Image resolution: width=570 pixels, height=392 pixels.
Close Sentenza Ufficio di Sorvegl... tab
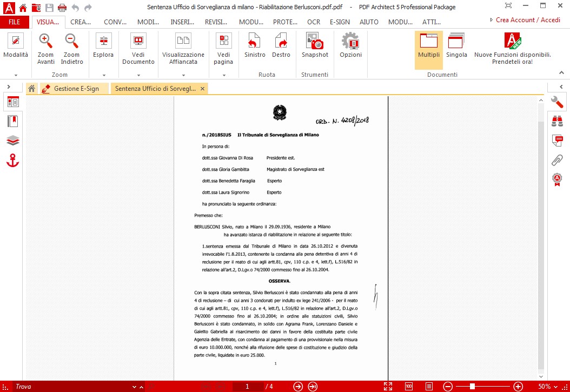[x=202, y=89]
